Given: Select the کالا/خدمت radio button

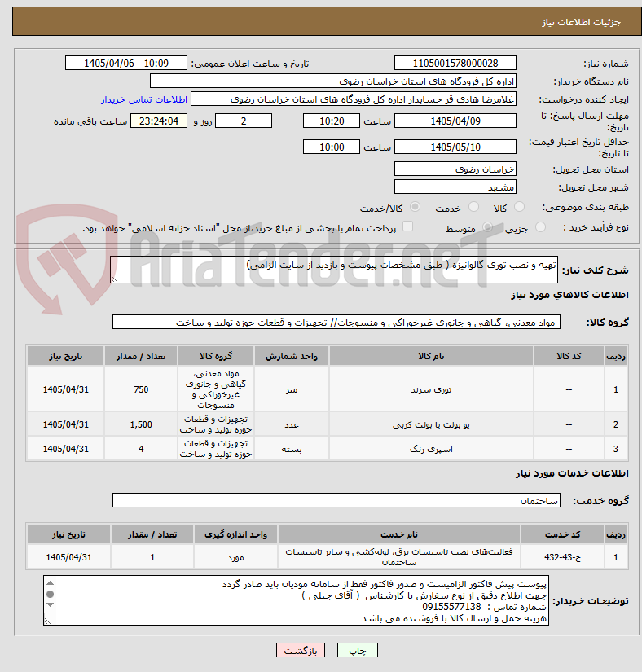Looking at the screenshot, I should tap(415, 207).
